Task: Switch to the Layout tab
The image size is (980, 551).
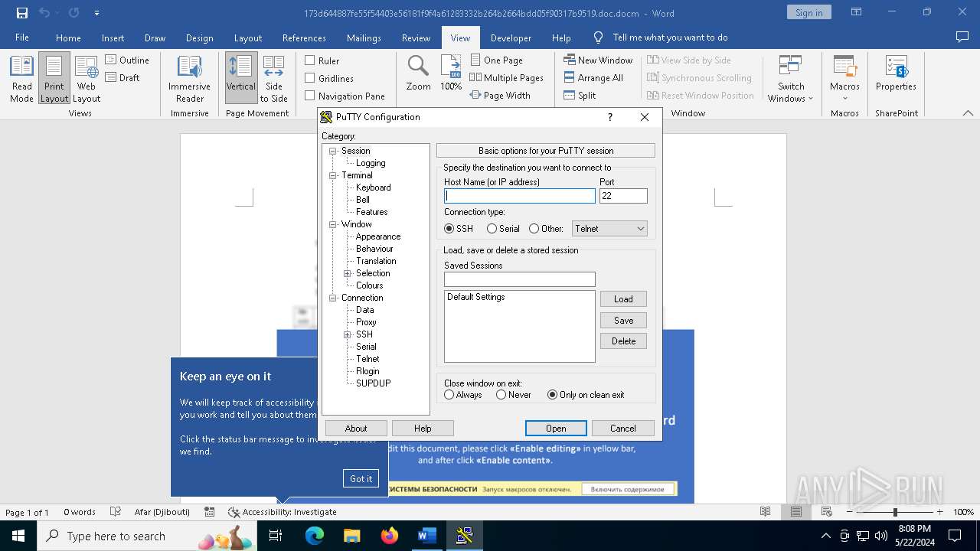Action: click(247, 37)
